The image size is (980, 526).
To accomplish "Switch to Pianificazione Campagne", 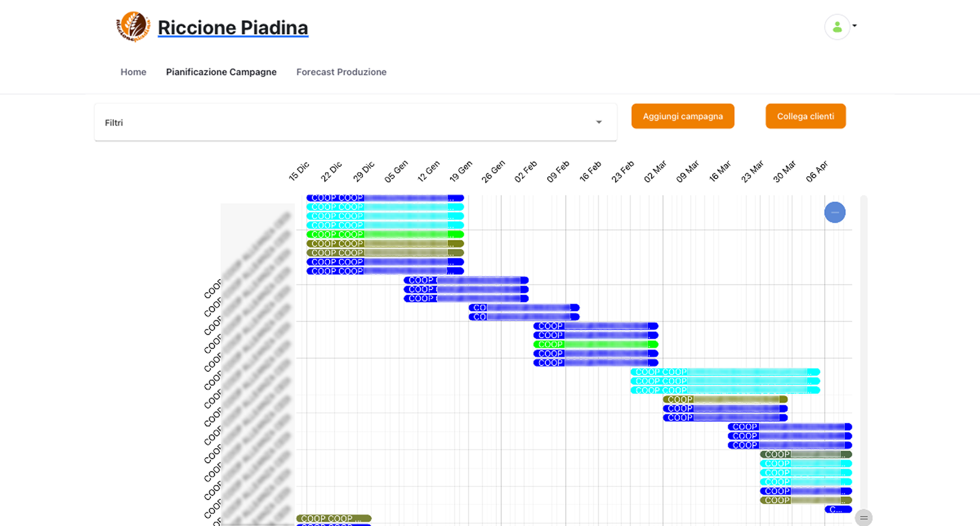I will (221, 72).
